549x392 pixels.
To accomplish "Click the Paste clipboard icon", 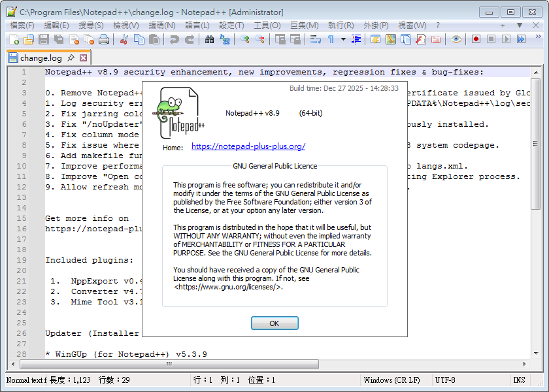I will tap(154, 39).
